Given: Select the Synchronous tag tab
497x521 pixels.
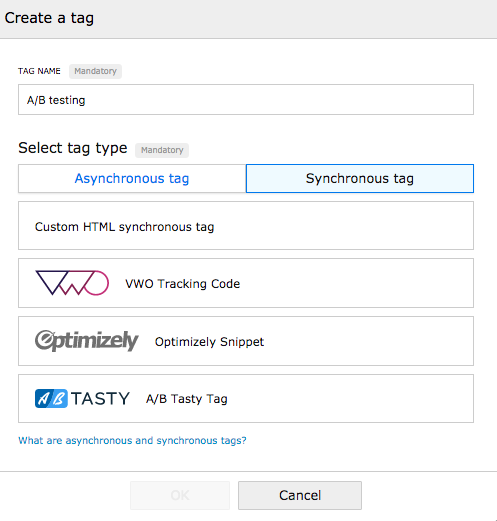Looking at the screenshot, I should click(360, 178).
